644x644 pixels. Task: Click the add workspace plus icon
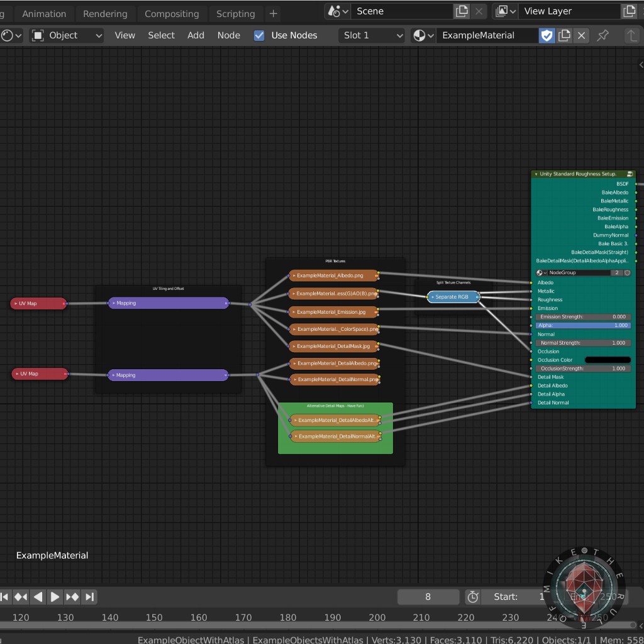point(273,13)
